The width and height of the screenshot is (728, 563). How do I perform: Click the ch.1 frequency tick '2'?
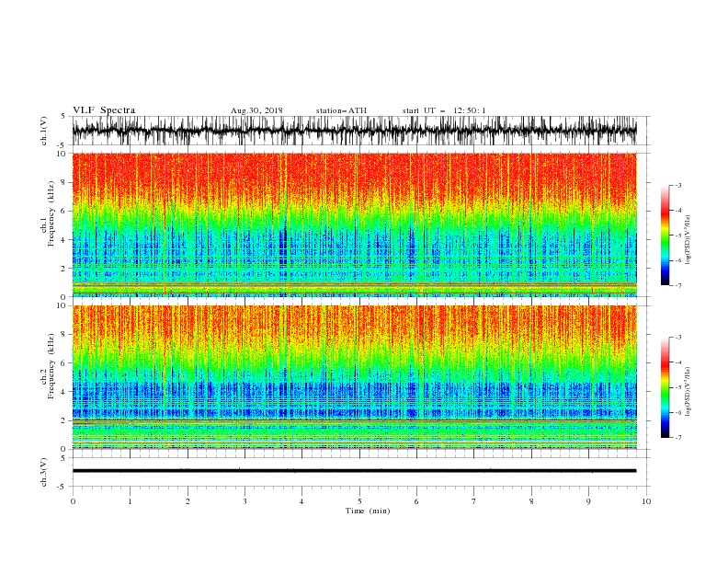coord(63,269)
